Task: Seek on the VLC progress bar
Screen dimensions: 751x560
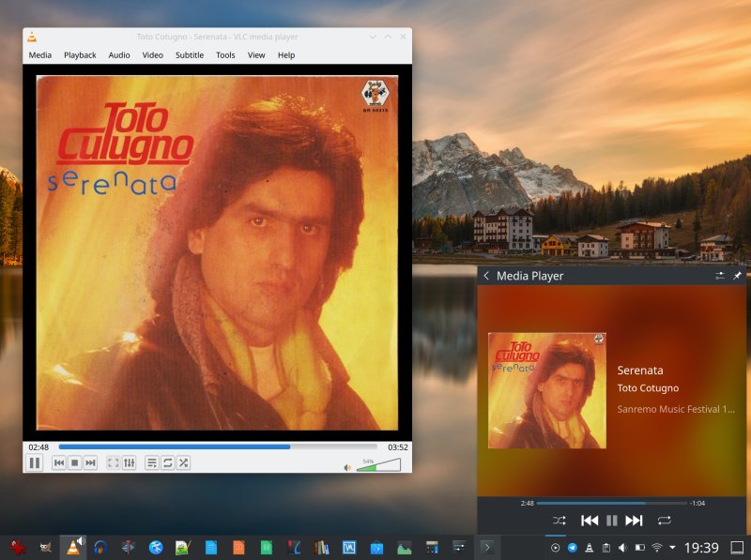Action: tap(218, 446)
